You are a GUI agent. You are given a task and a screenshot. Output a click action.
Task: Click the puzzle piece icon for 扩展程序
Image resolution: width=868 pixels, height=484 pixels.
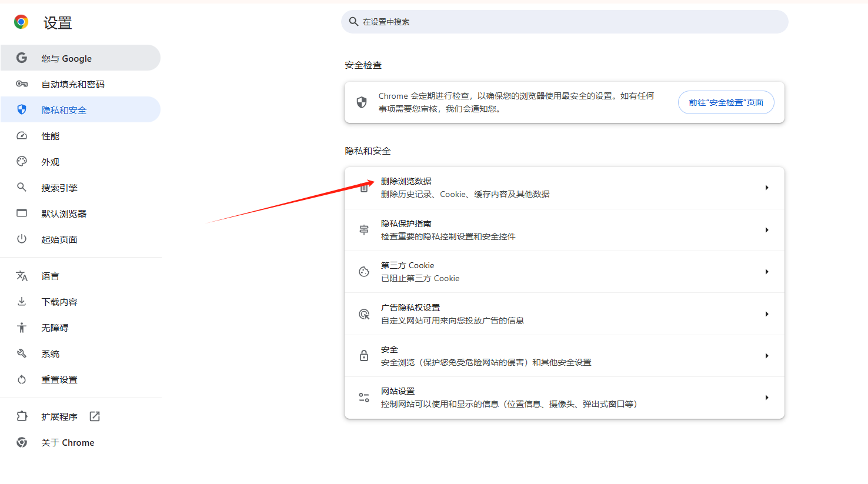coord(22,416)
